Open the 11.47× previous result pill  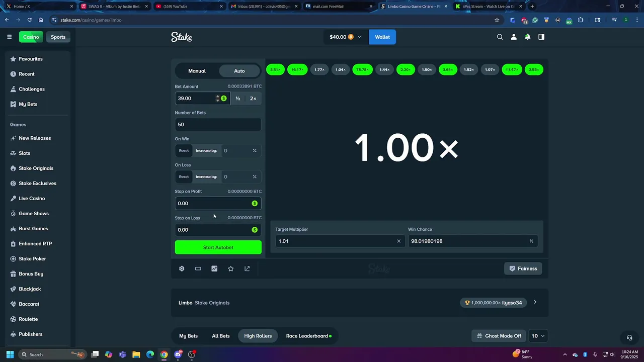[x=512, y=69]
